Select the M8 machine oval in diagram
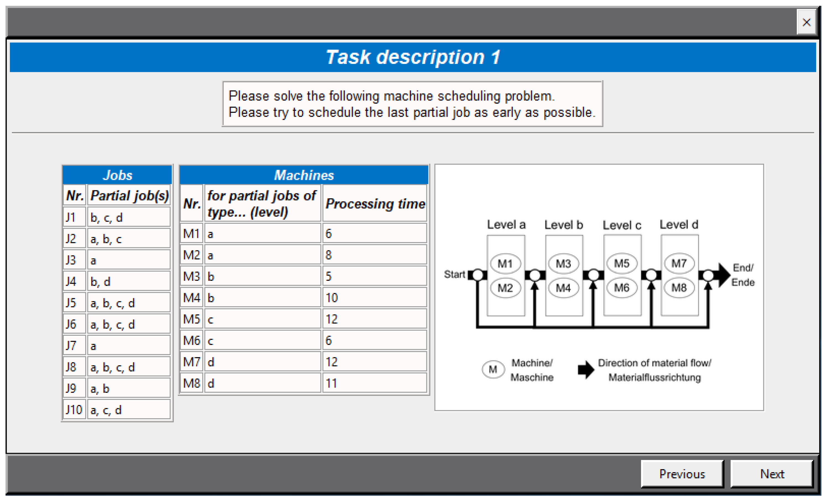The width and height of the screenshot is (825, 504). coord(679,287)
